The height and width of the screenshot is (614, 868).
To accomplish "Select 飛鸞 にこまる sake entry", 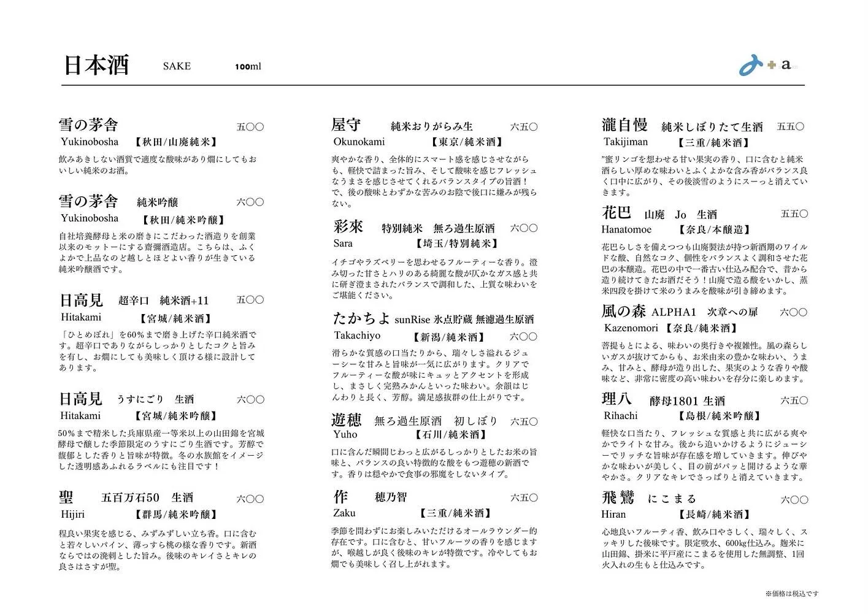I will 649,498.
